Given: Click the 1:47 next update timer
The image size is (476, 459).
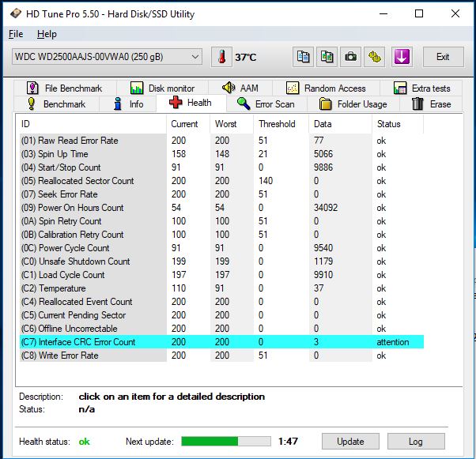Looking at the screenshot, I should [288, 441].
